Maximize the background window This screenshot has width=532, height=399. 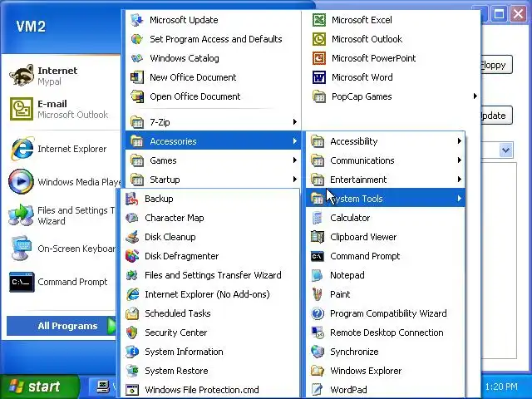[x=499, y=14]
